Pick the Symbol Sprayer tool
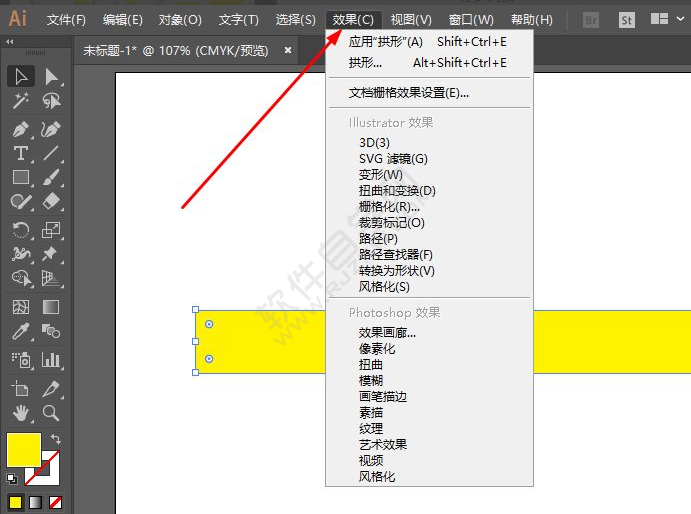Image resolution: width=691 pixels, height=514 pixels. coord(21,360)
